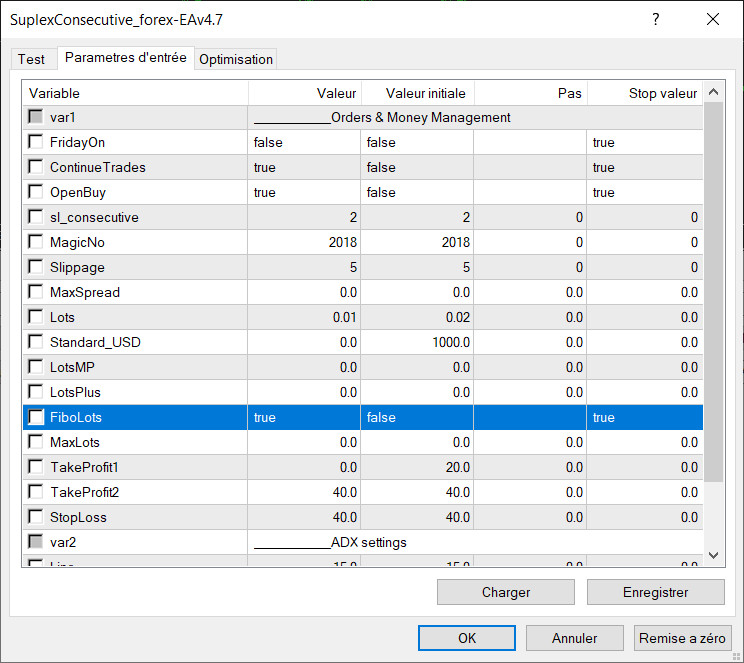Check the MagicNo parameter checkbox

[x=36, y=243]
